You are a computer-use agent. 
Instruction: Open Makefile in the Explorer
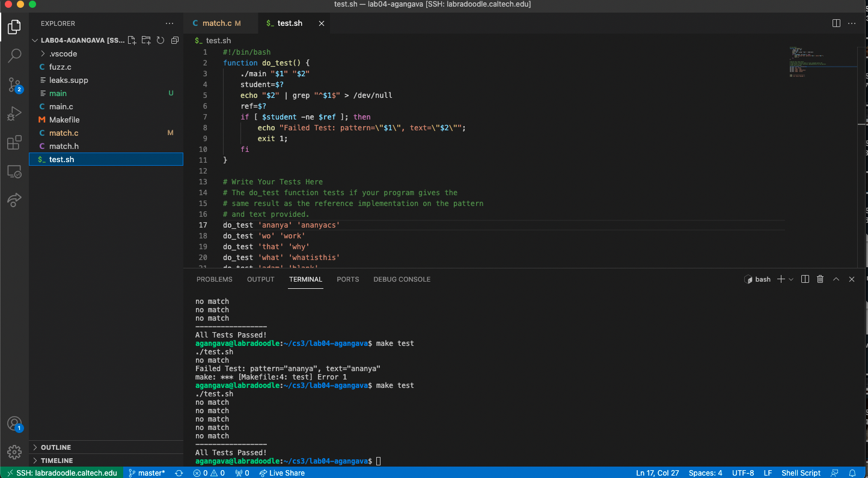click(64, 119)
